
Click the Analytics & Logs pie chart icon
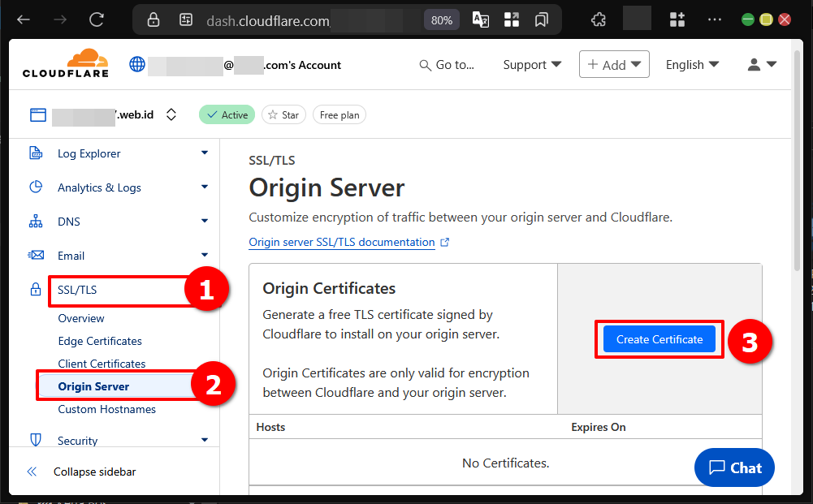click(36, 187)
